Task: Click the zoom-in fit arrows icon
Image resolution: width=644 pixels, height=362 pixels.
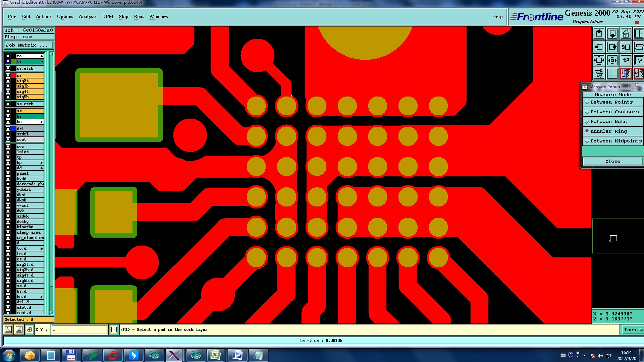Action: 599,61
